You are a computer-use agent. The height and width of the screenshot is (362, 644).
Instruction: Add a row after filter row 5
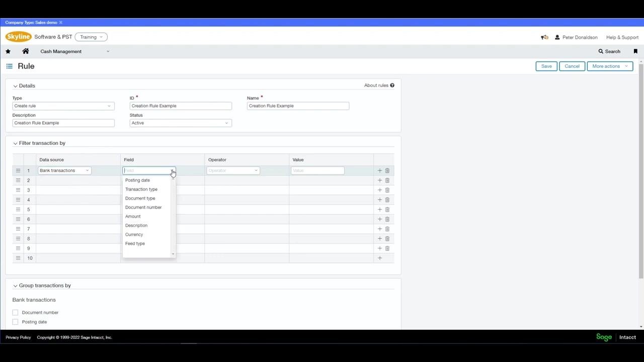380,210
